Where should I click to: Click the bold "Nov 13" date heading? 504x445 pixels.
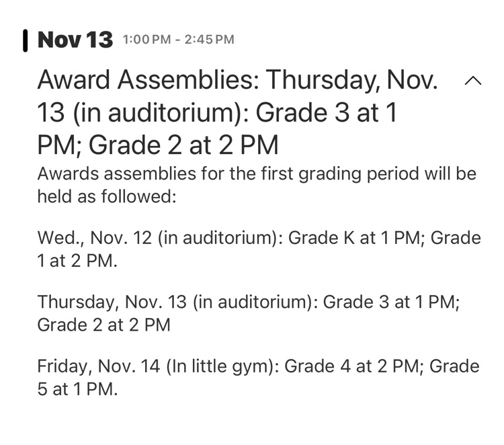coord(75,40)
